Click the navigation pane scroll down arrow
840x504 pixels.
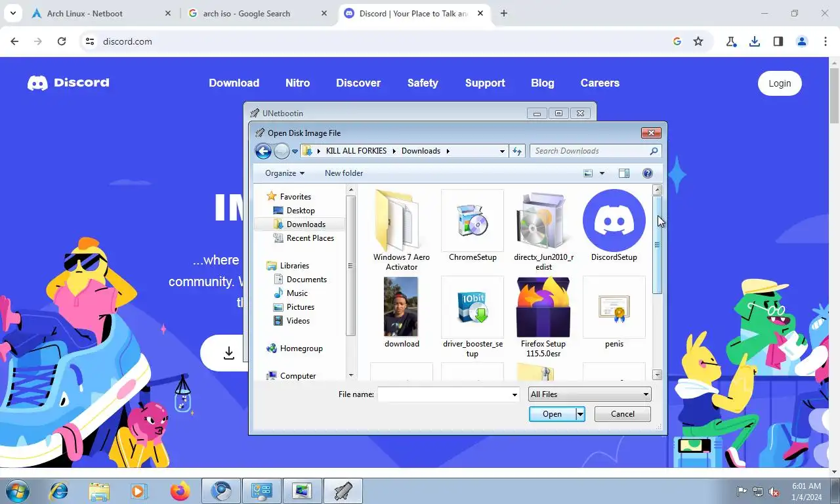point(351,375)
